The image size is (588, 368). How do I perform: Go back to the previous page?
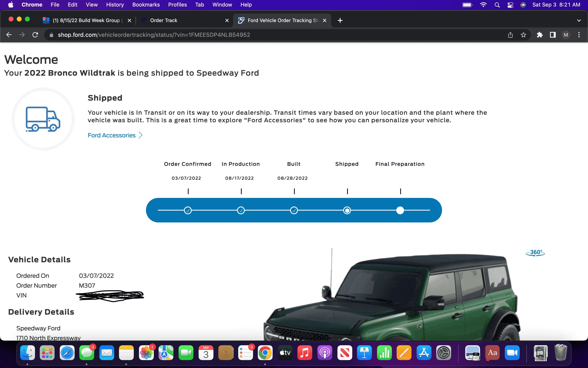pyautogui.click(x=9, y=35)
